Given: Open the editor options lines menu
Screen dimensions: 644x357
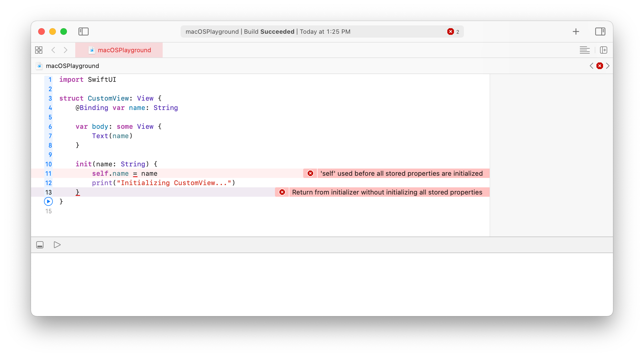Looking at the screenshot, I should pos(585,50).
